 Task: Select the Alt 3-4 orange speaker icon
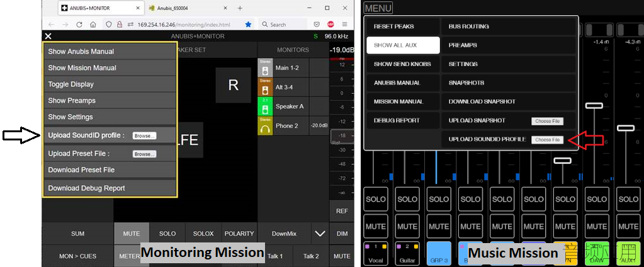pos(265,87)
